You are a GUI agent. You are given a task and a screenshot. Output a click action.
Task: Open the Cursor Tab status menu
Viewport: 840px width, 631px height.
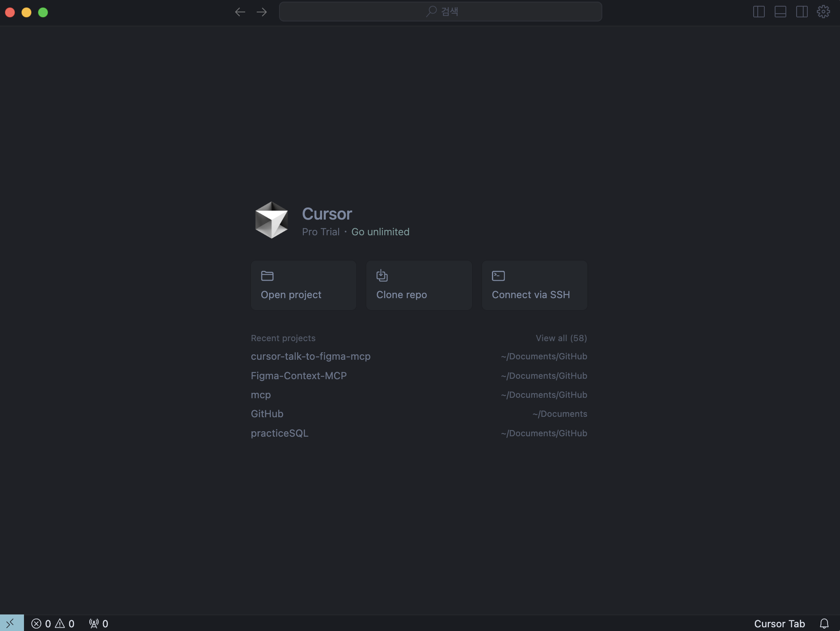point(779,624)
